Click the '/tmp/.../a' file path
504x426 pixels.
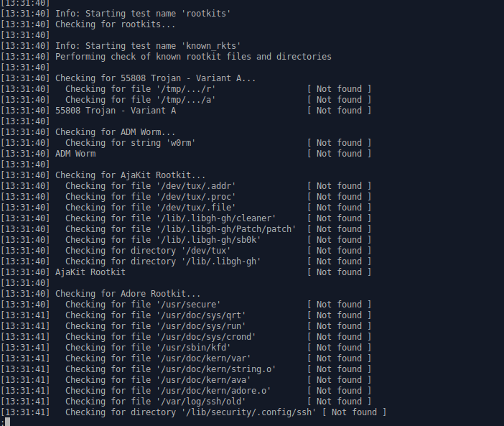[186, 100]
